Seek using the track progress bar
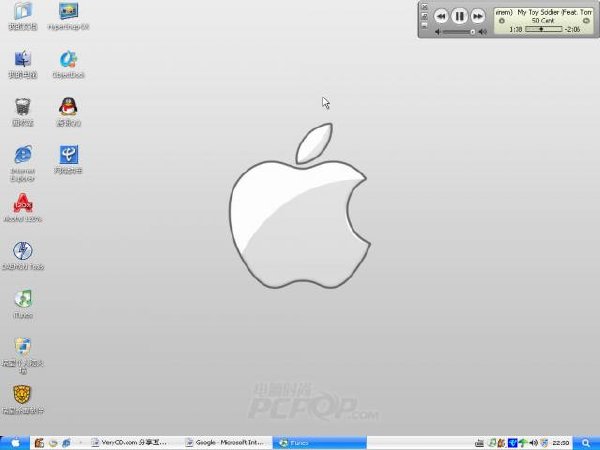Viewport: 600px width, 450px height. click(x=544, y=29)
